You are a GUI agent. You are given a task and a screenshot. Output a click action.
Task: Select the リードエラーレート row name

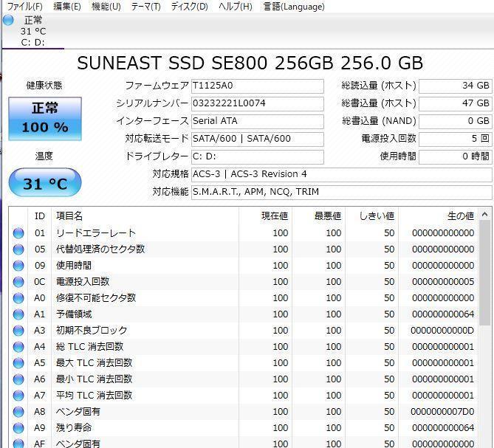(96, 233)
